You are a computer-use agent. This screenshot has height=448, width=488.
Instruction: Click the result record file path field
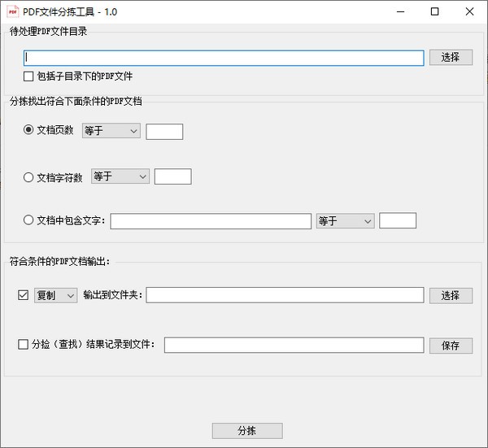[294, 345]
